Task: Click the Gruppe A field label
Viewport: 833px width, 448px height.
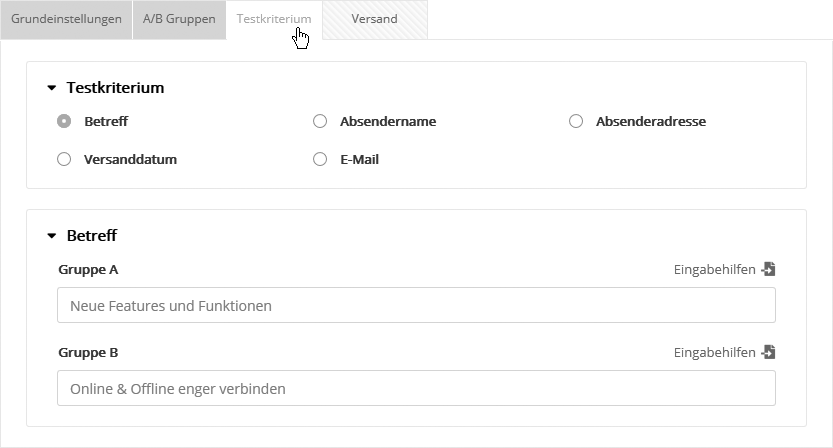Action: [x=88, y=269]
